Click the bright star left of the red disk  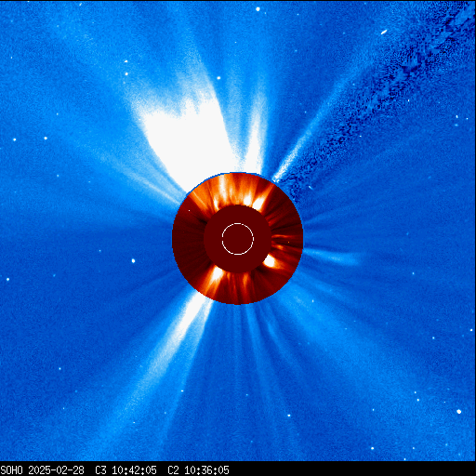[x=133, y=260]
